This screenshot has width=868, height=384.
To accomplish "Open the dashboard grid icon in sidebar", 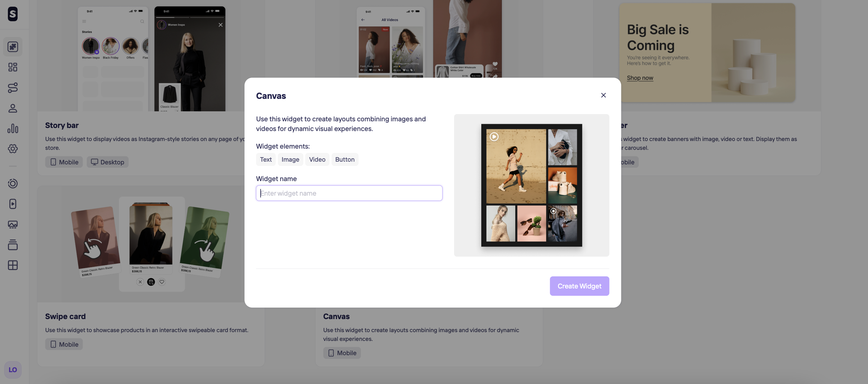I will 13,67.
